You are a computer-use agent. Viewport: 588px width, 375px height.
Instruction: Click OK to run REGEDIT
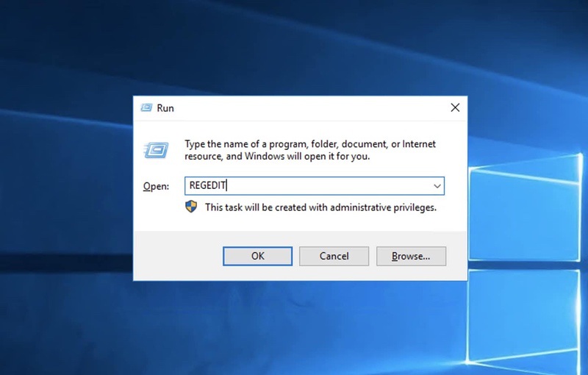tap(258, 256)
